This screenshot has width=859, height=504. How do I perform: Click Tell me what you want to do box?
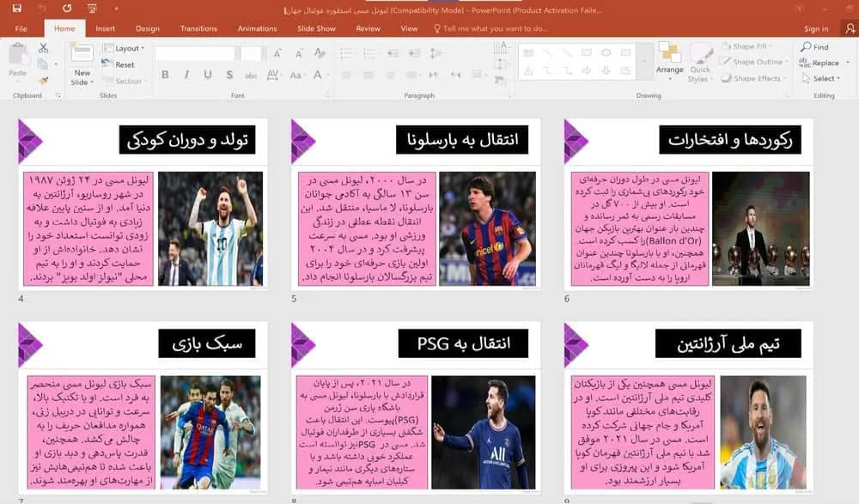[x=491, y=28]
